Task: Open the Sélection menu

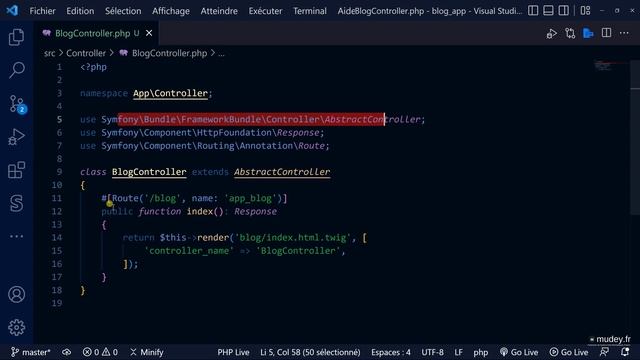Action: [123, 11]
